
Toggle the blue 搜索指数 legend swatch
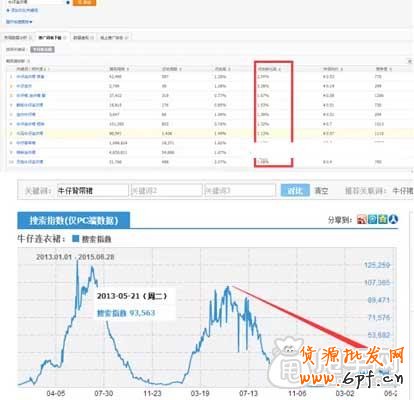(x=76, y=239)
